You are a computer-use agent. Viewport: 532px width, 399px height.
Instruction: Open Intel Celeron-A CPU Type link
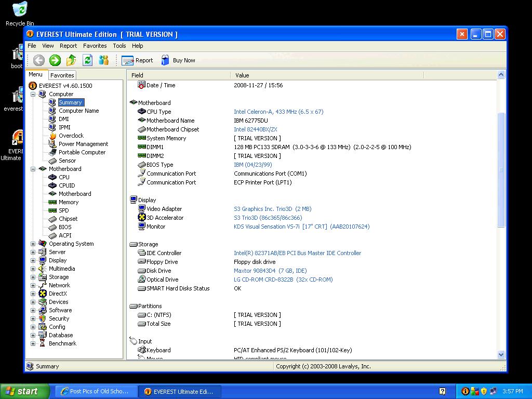278,112
